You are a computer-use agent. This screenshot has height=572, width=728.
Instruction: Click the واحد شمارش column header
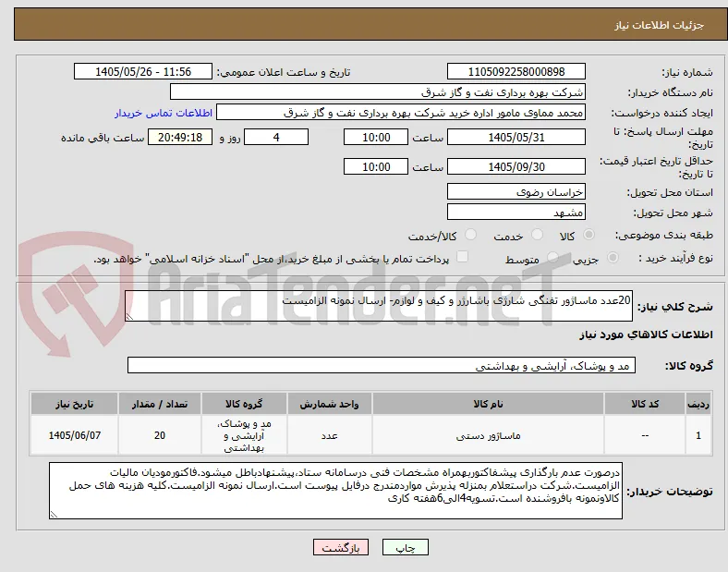(x=329, y=404)
